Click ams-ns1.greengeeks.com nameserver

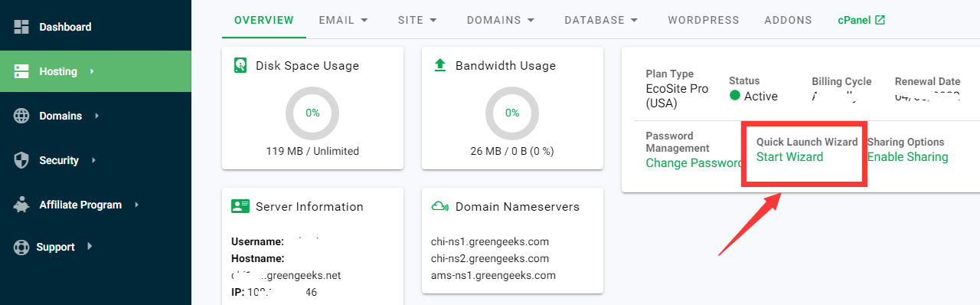(x=493, y=275)
